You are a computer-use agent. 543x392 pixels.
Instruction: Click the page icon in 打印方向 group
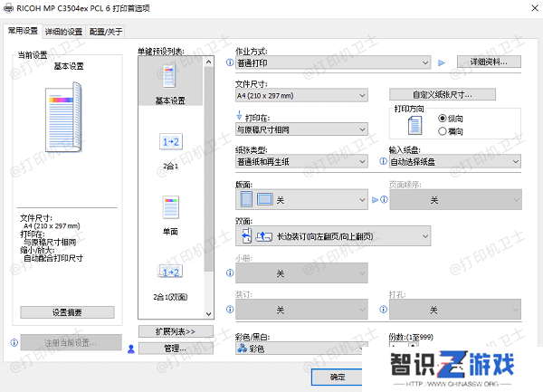pos(414,125)
